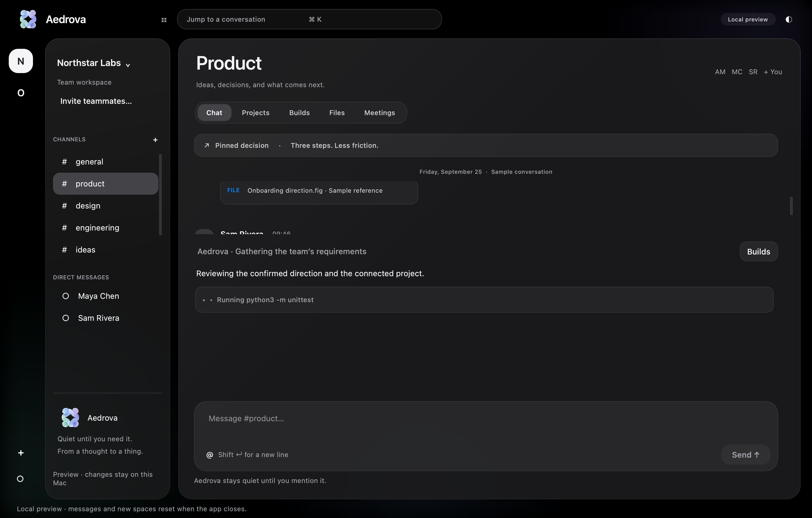
Task: Click the @ mention icon in composer
Action: coord(209,455)
